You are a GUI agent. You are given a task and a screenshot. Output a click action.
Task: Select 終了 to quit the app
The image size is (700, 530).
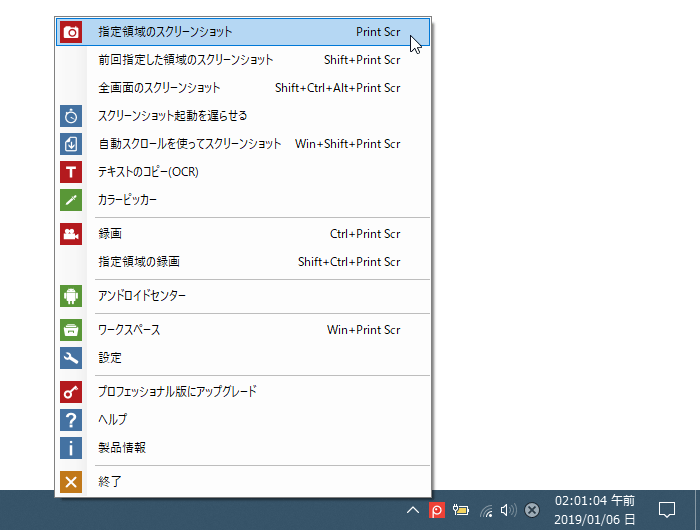(243, 482)
